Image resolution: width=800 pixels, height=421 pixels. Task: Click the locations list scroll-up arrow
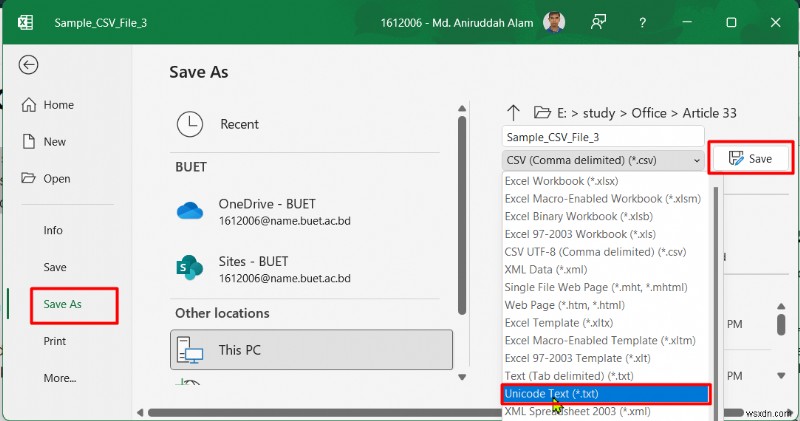462,108
